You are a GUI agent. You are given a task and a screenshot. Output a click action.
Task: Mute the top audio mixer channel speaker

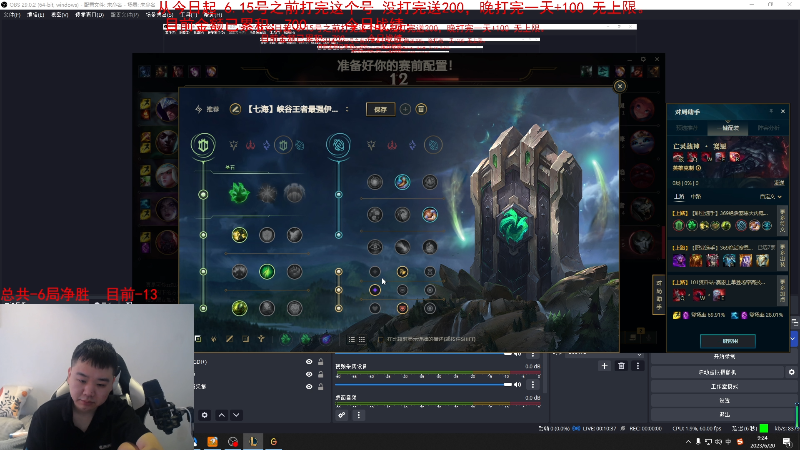517,354
